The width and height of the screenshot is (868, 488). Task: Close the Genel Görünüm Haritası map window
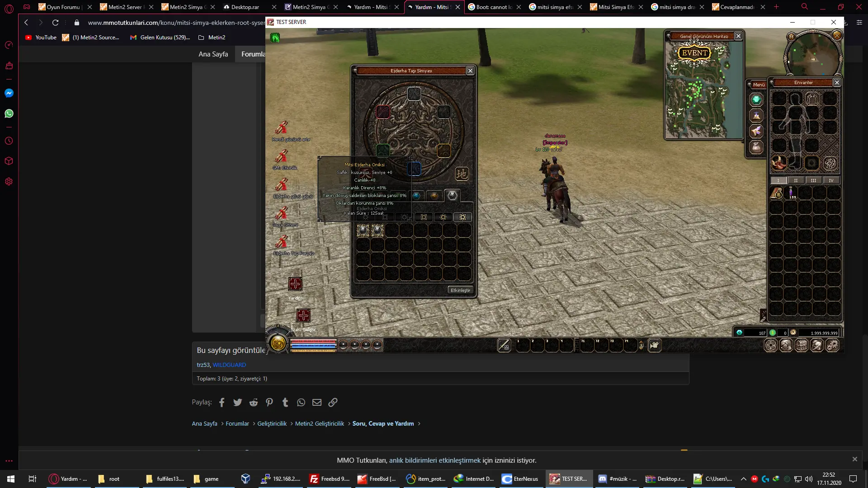pyautogui.click(x=738, y=36)
